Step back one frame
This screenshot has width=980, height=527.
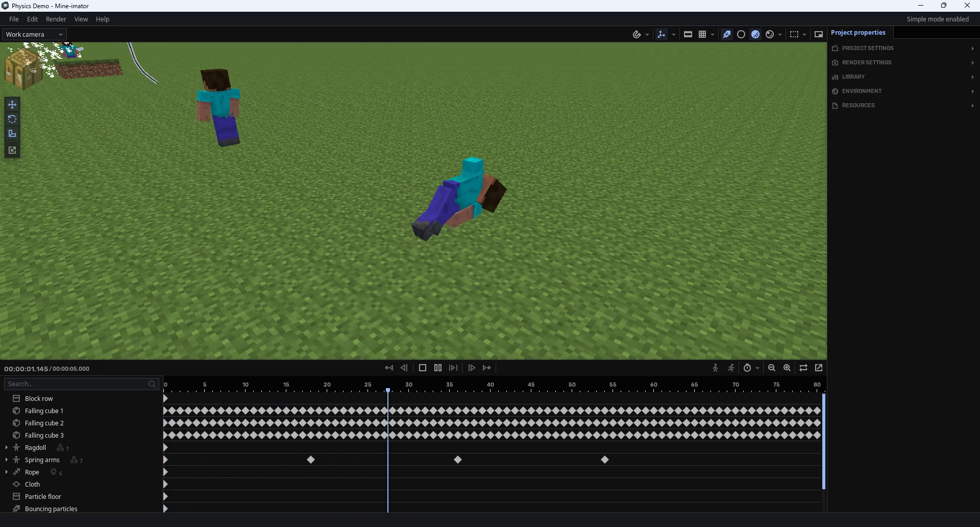tap(404, 368)
